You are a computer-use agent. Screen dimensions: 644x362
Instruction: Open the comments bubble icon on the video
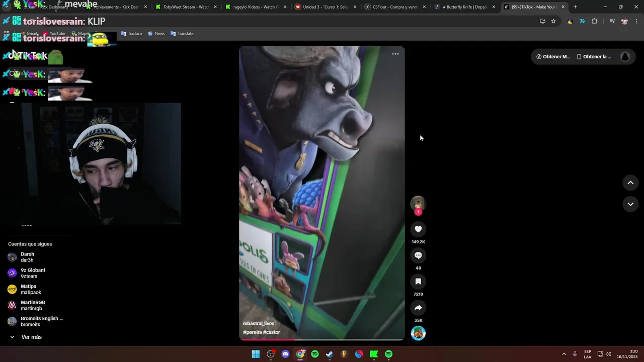[x=418, y=255]
